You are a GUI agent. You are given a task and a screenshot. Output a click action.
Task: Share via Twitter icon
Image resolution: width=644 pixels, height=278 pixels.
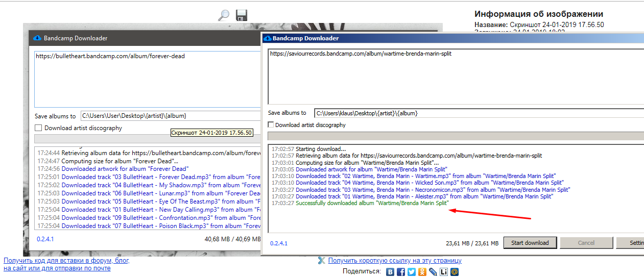[412, 272]
